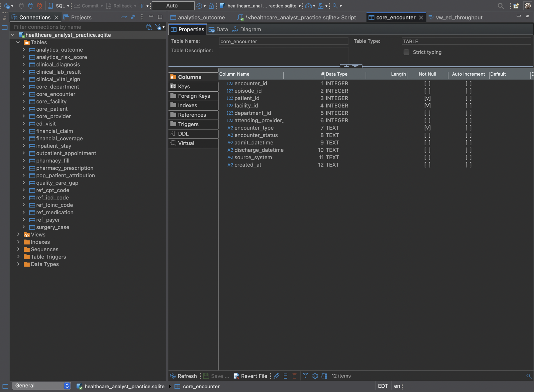Viewport: 534px width, 392px height.
Task: Toggle Not Null for facility_id
Action: (x=427, y=106)
